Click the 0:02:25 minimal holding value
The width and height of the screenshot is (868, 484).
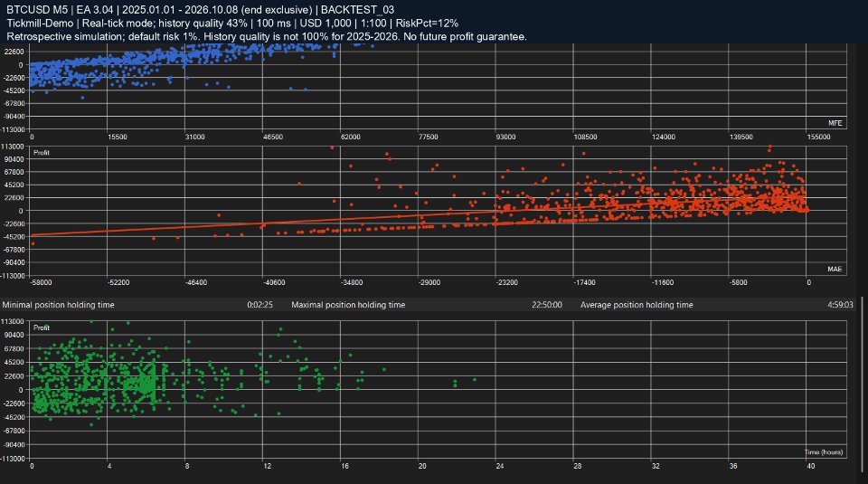point(259,305)
